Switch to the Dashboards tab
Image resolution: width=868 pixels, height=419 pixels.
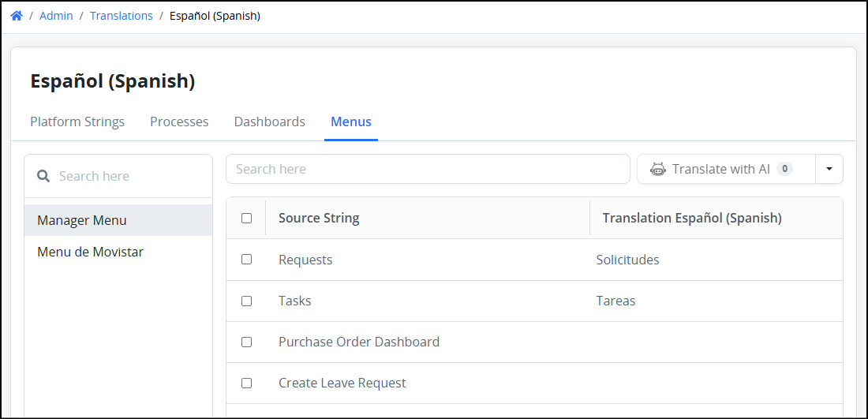[x=270, y=122]
